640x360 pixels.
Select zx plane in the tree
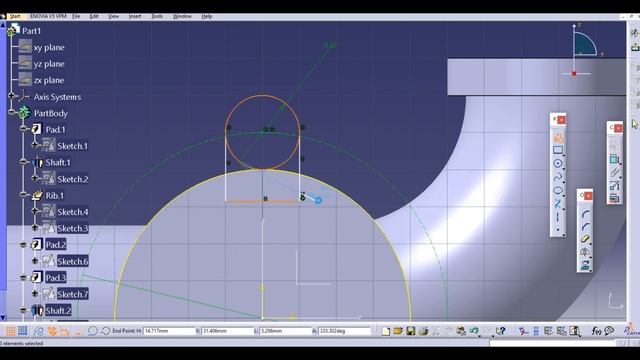(49, 80)
